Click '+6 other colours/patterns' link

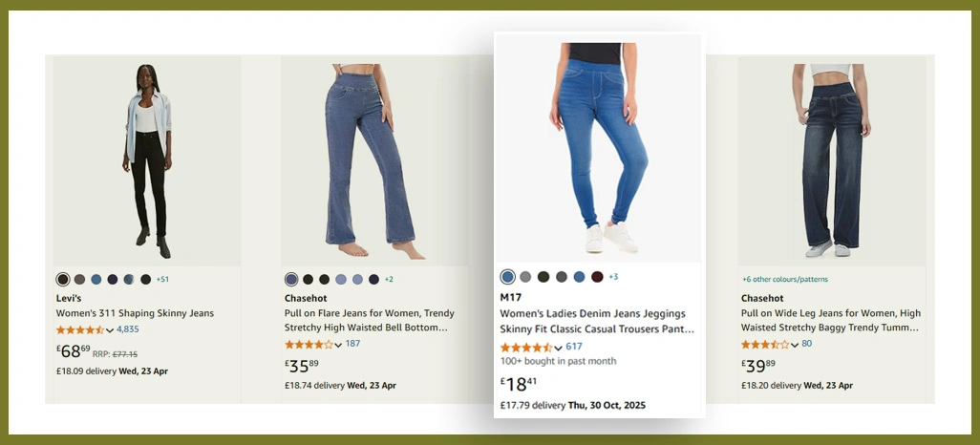point(785,280)
